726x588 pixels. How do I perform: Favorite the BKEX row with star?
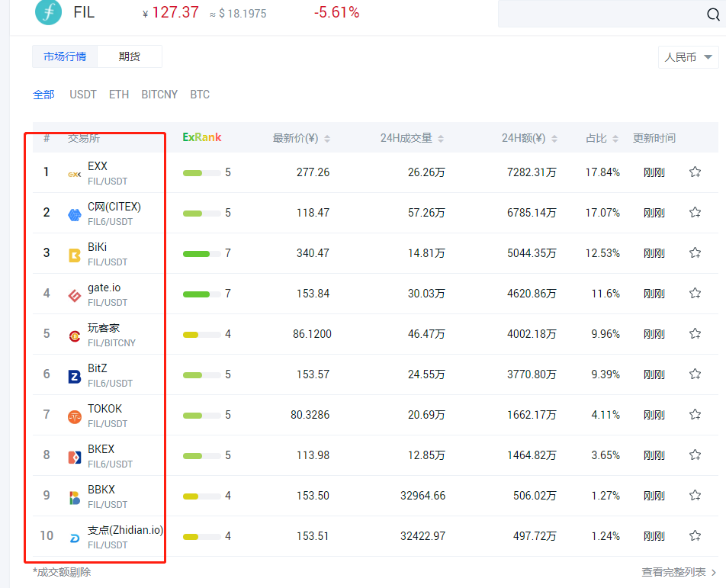tap(695, 455)
